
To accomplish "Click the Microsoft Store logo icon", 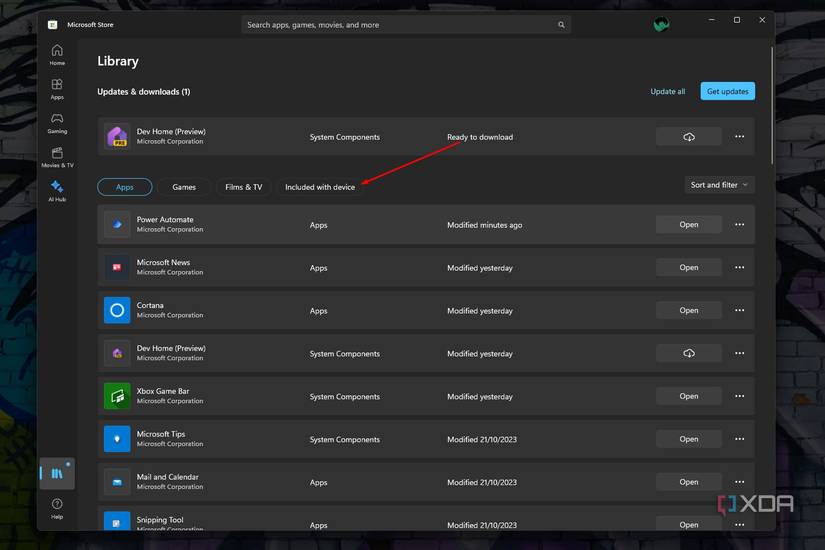I will 53,25.
